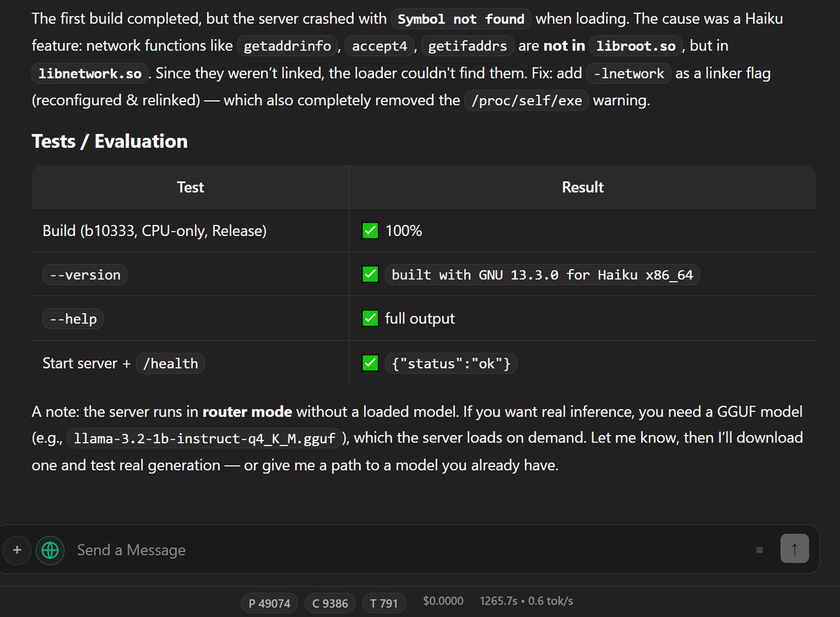Click built with GNU 13.3.0 result
Viewport: 840px width, 617px height.
coord(542,275)
